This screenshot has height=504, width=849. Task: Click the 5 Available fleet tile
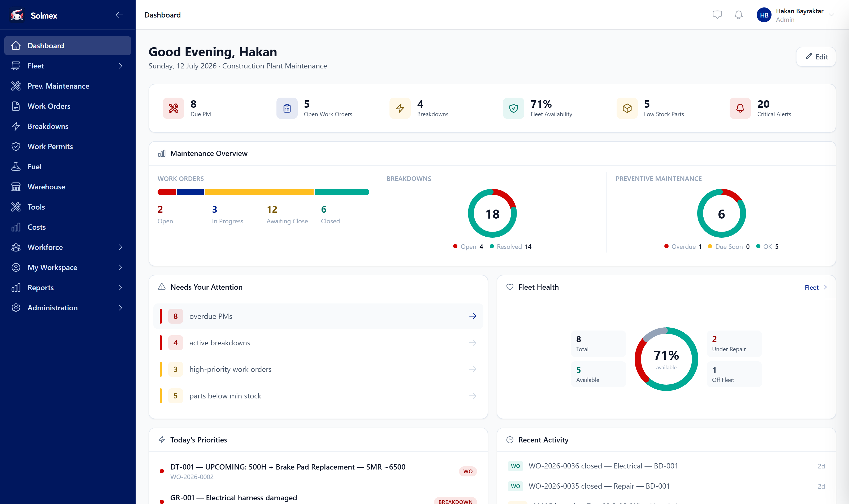pyautogui.click(x=598, y=374)
